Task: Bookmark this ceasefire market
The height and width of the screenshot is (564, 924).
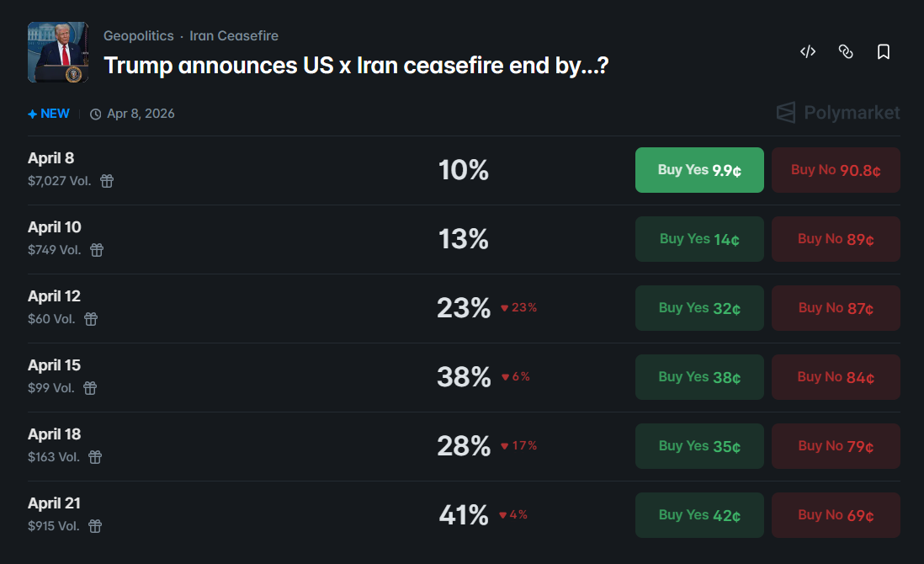Action: coord(884,52)
